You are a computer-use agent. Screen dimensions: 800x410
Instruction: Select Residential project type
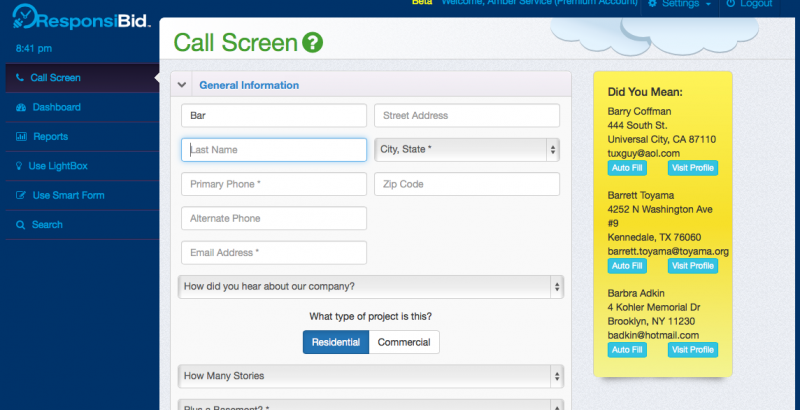[x=336, y=342]
